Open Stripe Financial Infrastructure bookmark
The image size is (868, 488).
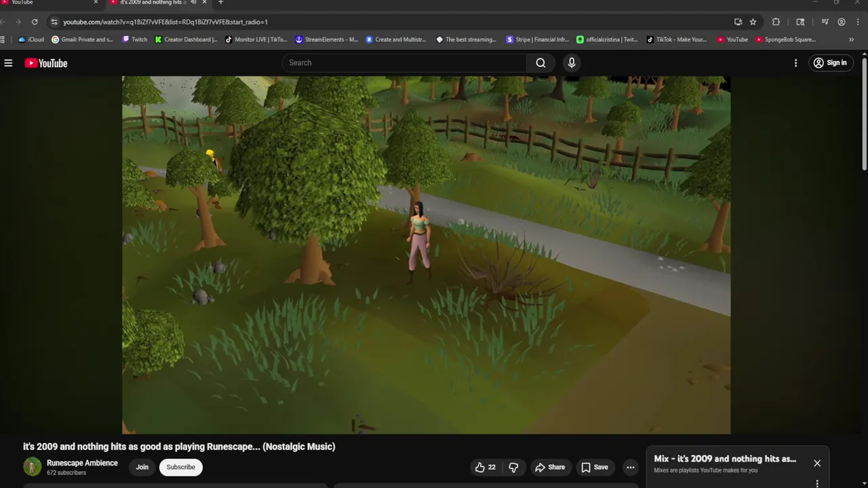click(538, 39)
